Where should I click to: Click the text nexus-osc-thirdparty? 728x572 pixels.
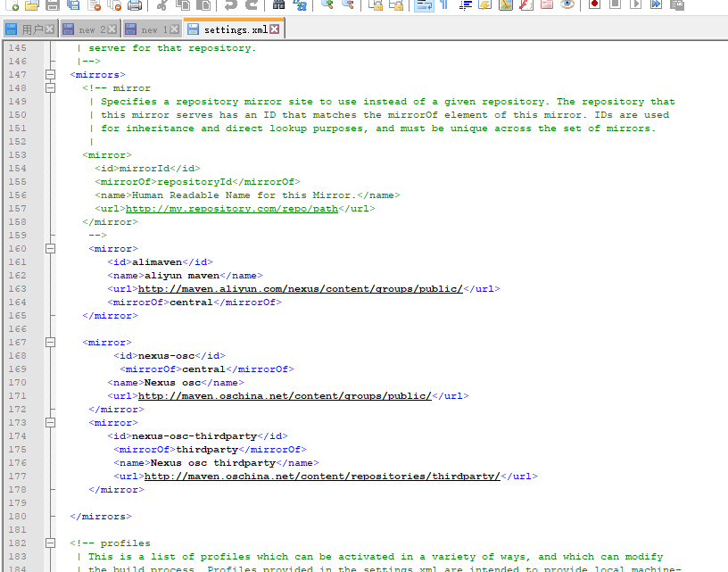pos(194,436)
